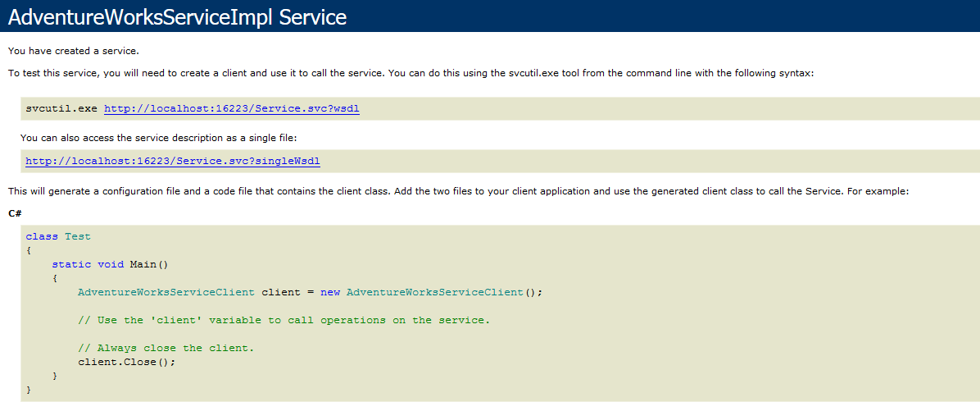Click the svcutil.exe command text
The height and width of the screenshot is (402, 980).
61,108
